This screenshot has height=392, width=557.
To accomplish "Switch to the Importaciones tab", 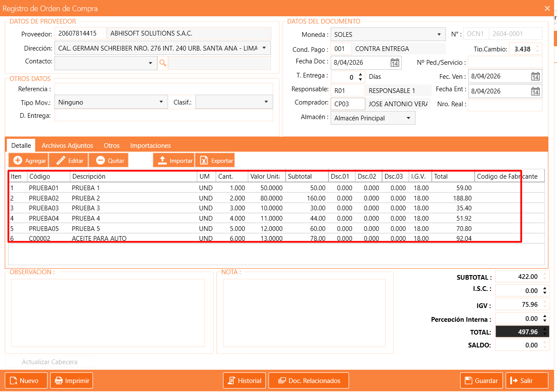I will [x=151, y=146].
